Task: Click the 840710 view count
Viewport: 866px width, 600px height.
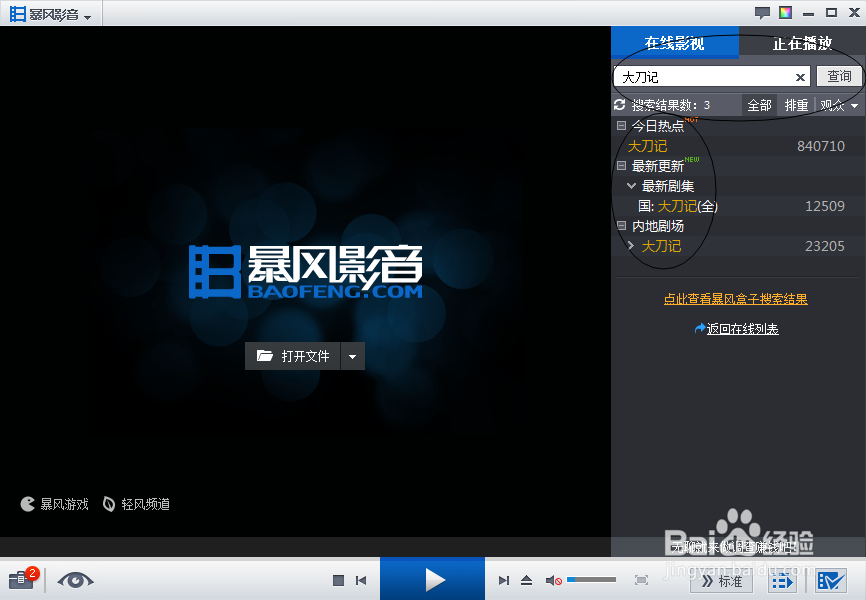Action: click(821, 146)
